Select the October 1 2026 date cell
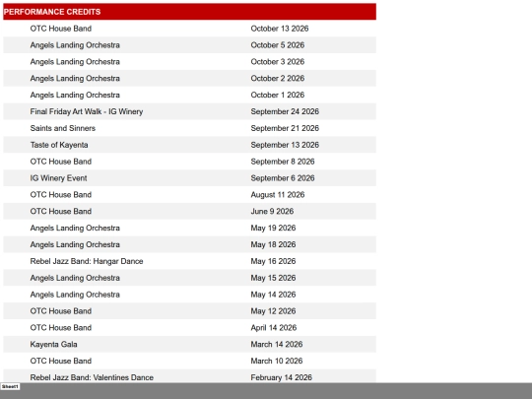The width and height of the screenshot is (532, 399). [x=278, y=95]
